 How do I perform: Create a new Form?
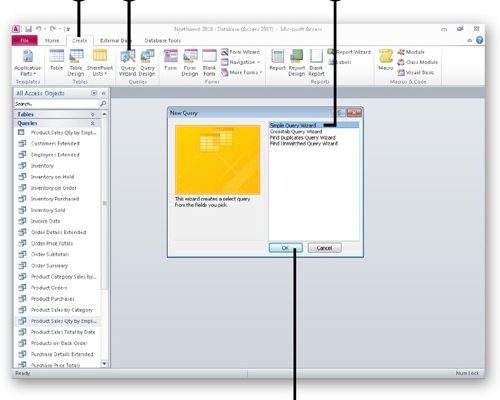pyautogui.click(x=171, y=60)
